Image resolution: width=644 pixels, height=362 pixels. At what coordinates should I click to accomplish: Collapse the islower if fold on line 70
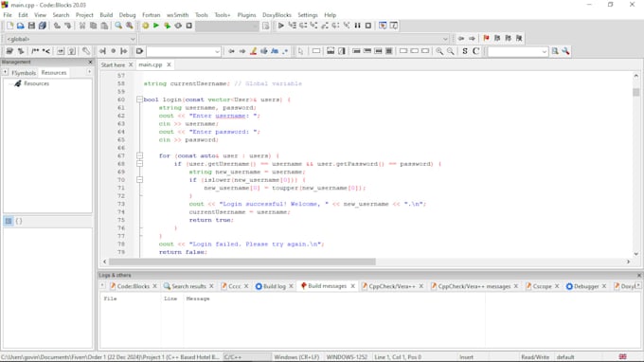(139, 179)
